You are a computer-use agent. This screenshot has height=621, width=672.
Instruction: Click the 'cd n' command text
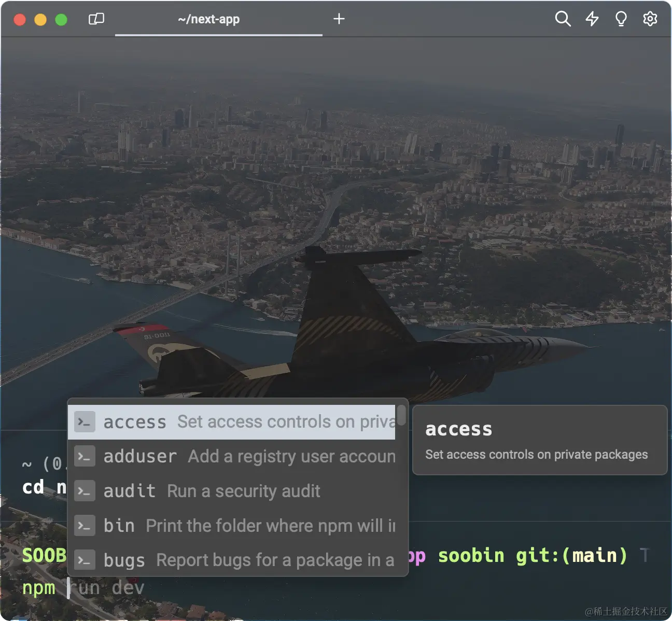(x=45, y=487)
